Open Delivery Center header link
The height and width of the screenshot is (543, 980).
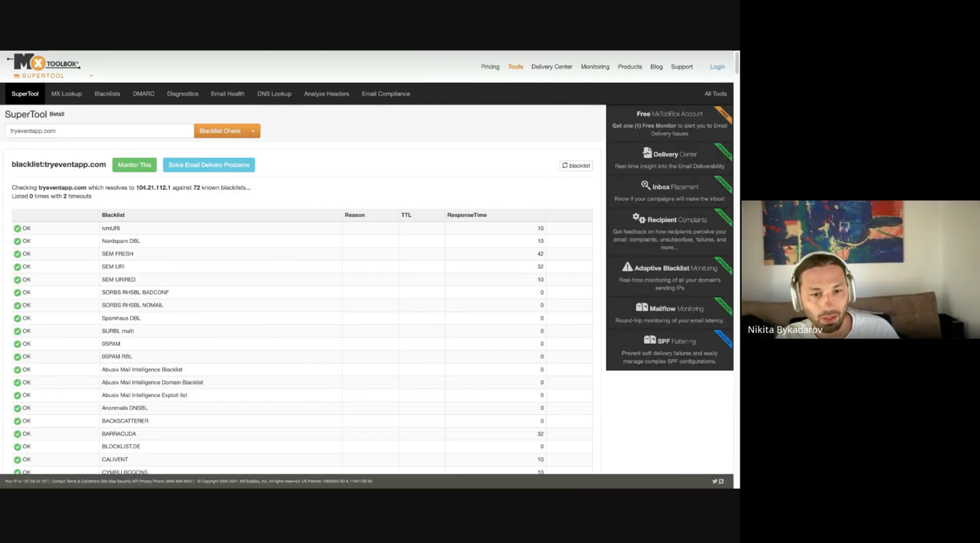552,66
